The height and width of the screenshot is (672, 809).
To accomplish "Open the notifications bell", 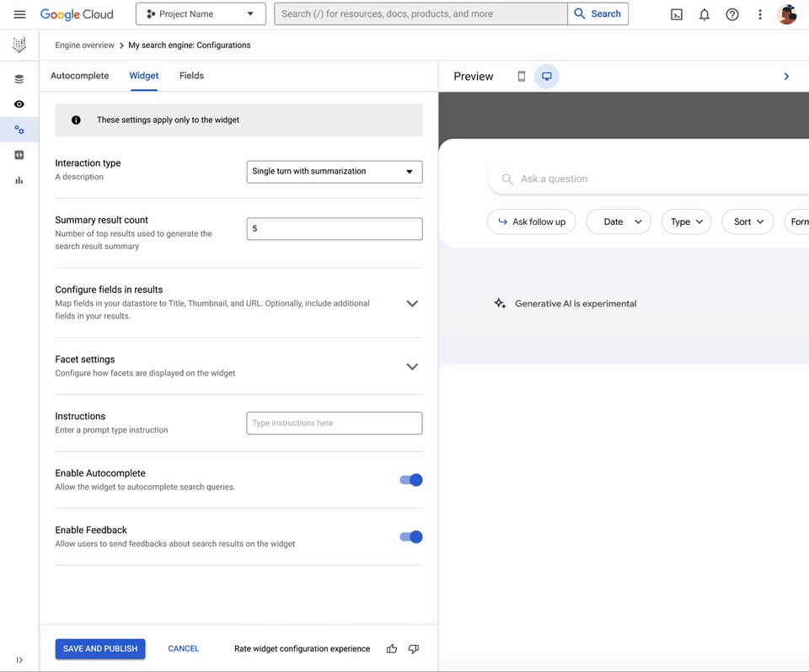I will coord(705,14).
